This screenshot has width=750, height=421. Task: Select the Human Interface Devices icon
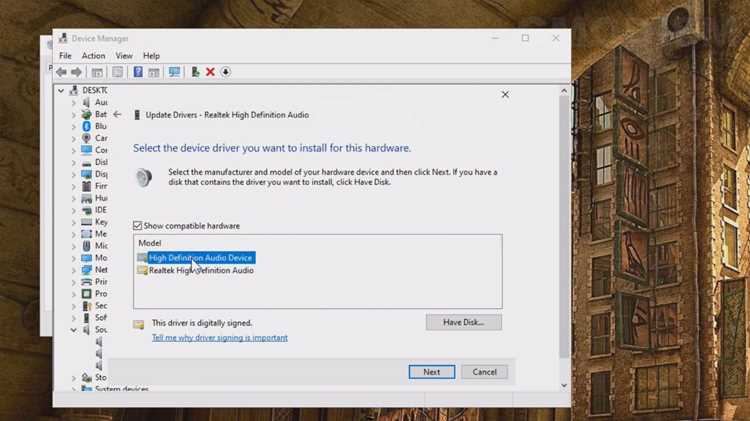tap(87, 198)
